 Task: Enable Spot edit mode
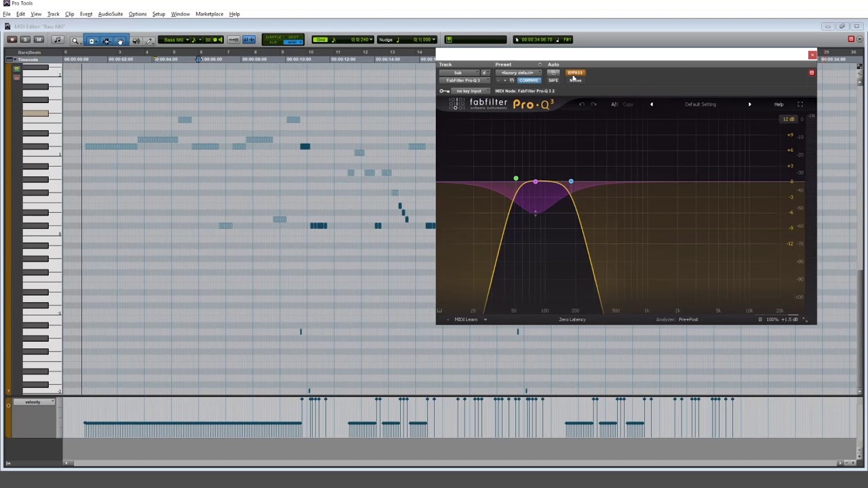[294, 37]
